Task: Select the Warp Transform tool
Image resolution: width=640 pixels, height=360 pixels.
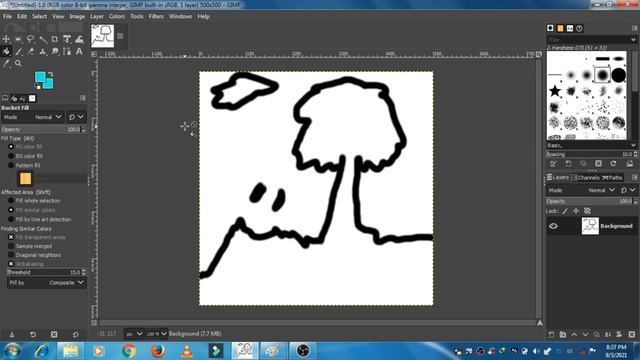Action: pos(79,39)
